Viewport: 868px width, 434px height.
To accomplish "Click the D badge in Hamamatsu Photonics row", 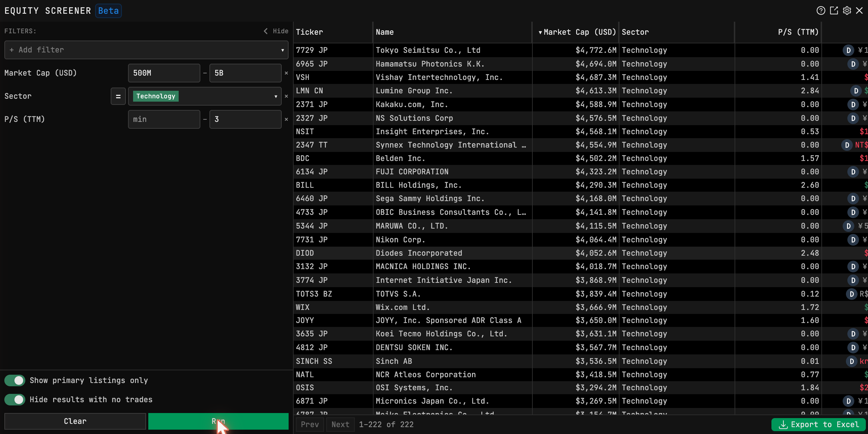I will [x=853, y=64].
